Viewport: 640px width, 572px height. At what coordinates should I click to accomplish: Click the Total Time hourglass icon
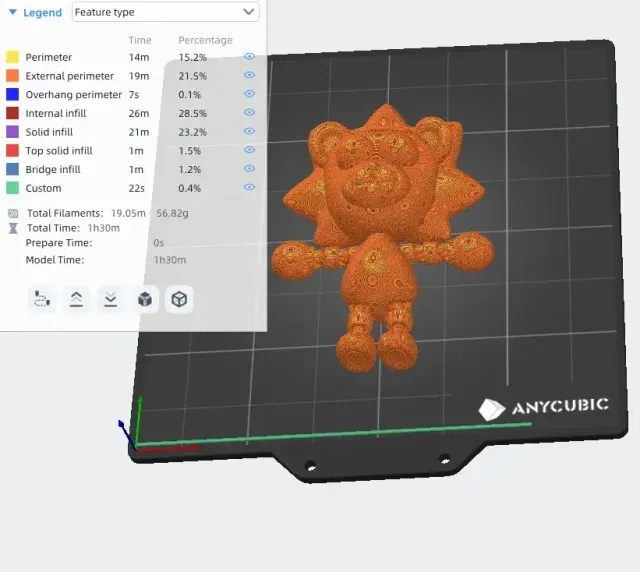click(x=13, y=228)
